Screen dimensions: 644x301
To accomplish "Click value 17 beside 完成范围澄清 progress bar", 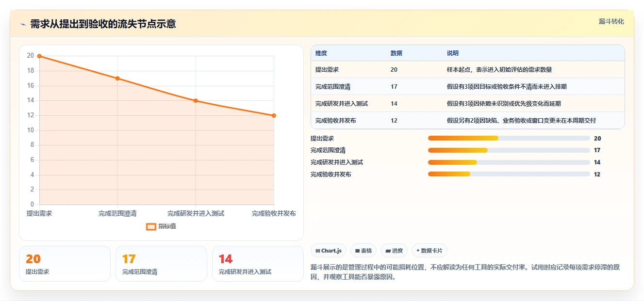I will click(597, 150).
